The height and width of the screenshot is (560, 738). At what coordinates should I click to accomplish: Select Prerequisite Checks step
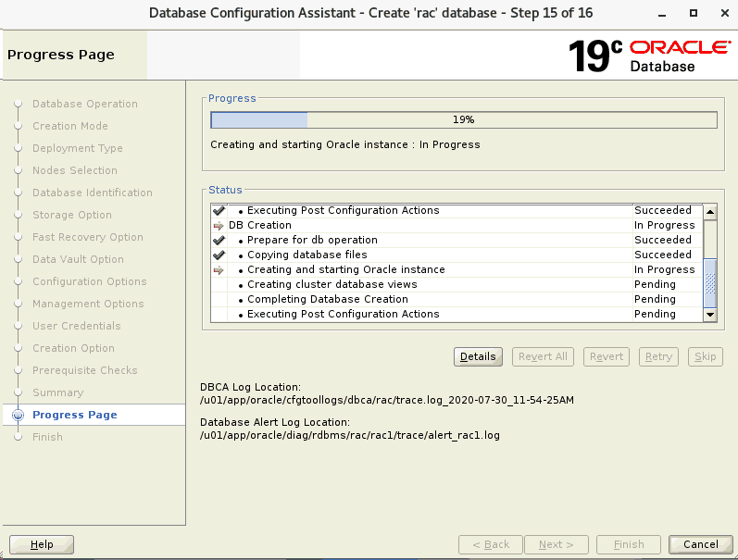84,370
